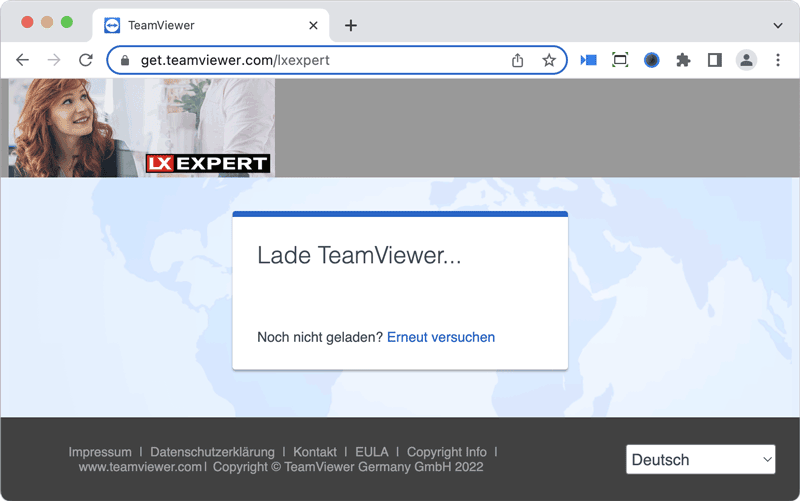Click the Erneut versuchen link
800x501 pixels.
441,337
